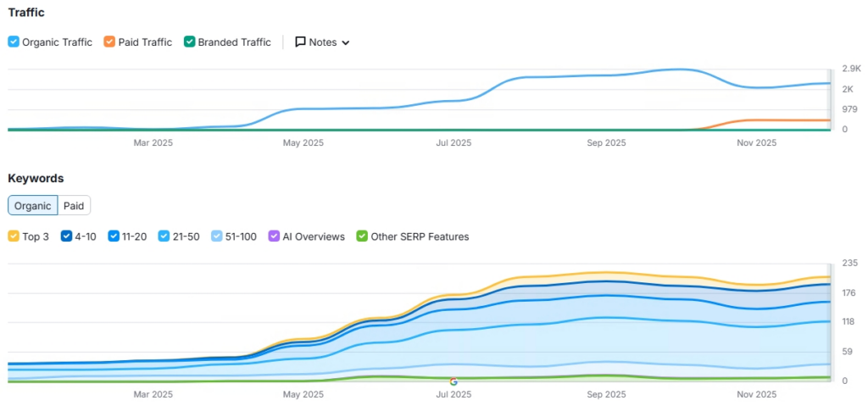
Task: Toggle the 11-20 positions checkbox
Action: pyautogui.click(x=114, y=236)
